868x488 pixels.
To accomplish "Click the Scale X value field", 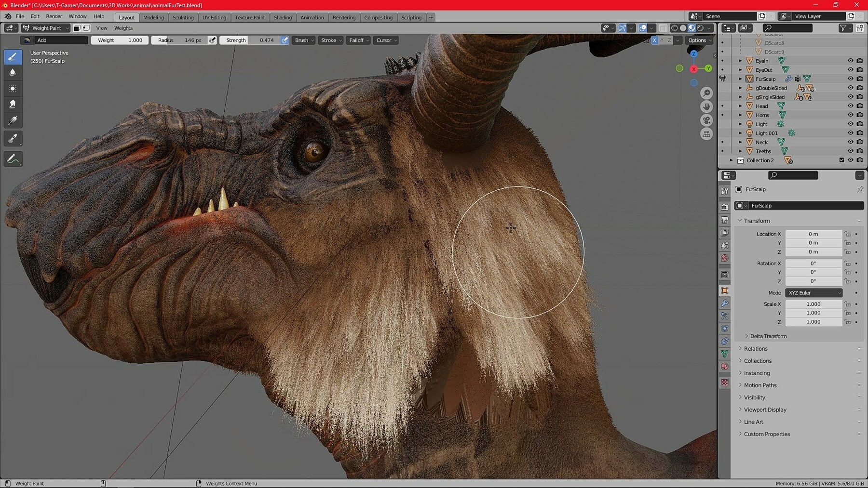I will [x=814, y=304].
